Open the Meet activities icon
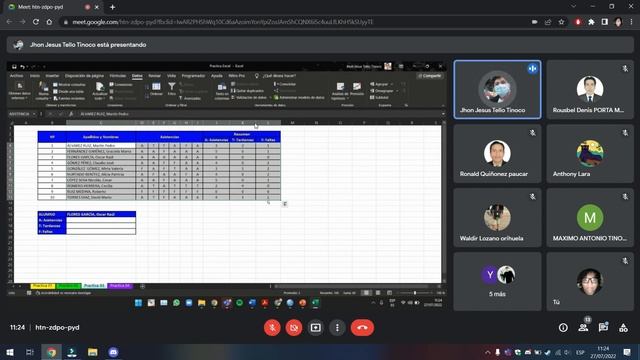The height and width of the screenshot is (360, 640). point(623,327)
